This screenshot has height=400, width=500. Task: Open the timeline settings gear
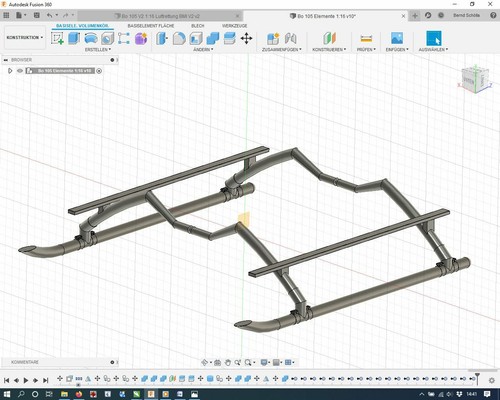491,380
